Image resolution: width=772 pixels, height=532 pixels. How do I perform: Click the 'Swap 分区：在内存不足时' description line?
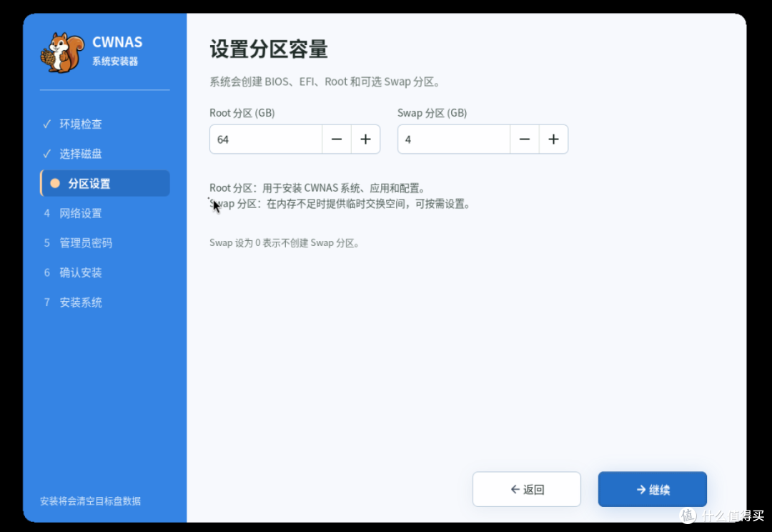pyautogui.click(x=340, y=204)
